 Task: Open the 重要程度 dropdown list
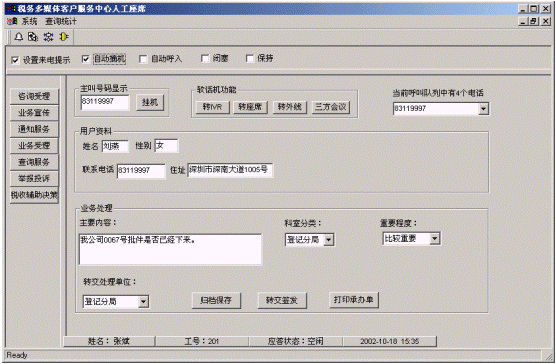[435, 239]
